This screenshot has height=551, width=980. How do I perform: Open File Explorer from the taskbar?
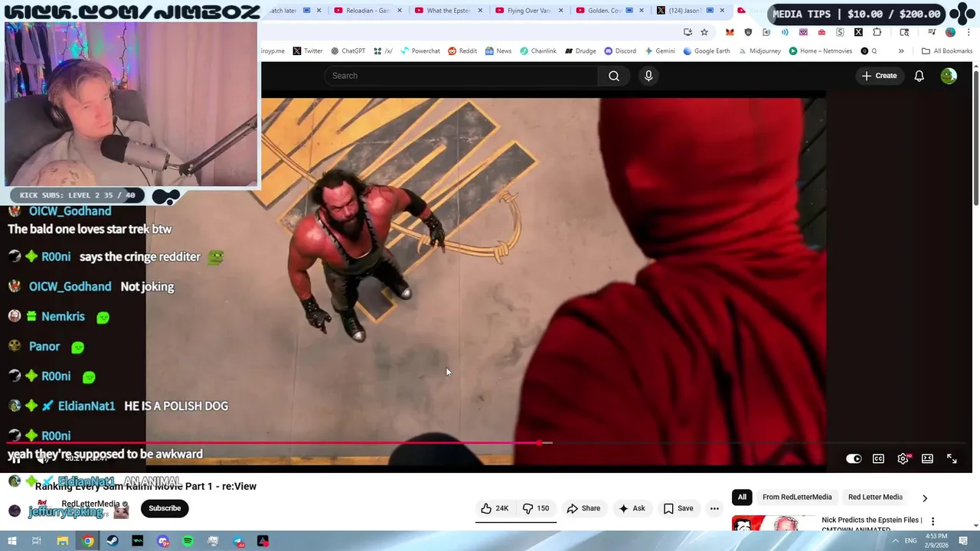point(63,541)
